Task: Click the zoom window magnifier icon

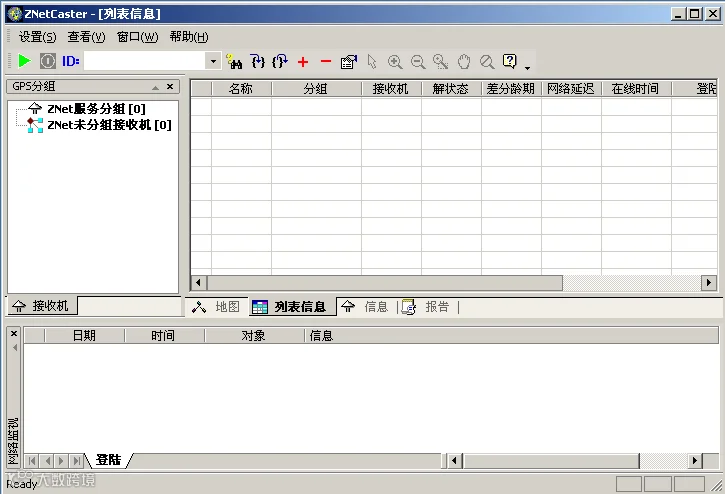Action: [441, 62]
